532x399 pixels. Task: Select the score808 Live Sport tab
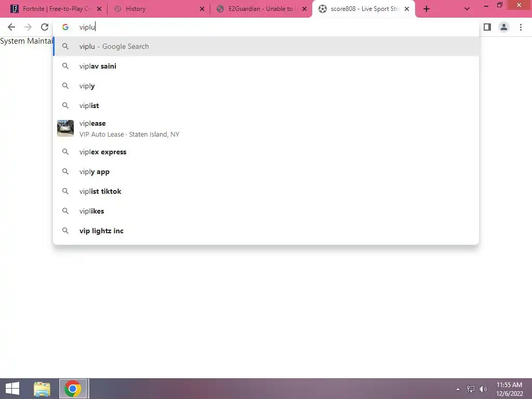pos(363,9)
